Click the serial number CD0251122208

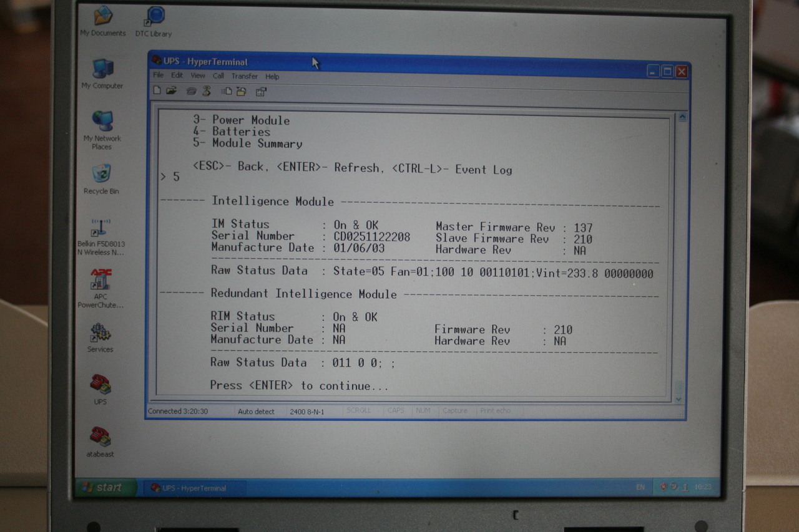(372, 236)
